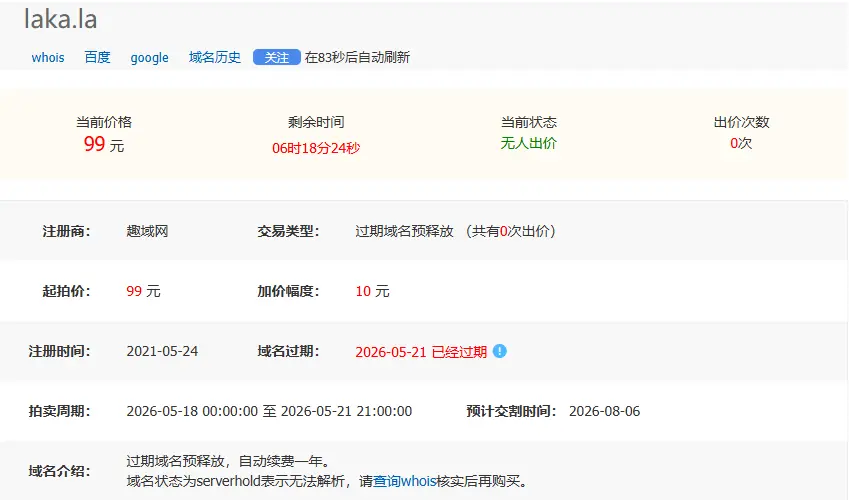Click the 当前状态 label

[x=529, y=122]
